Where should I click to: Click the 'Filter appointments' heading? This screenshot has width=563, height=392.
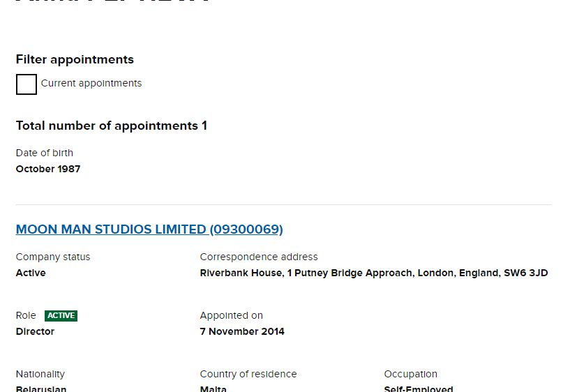pos(75,60)
